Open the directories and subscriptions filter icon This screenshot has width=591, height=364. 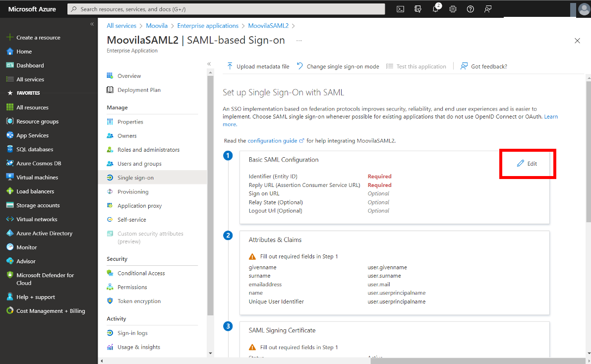pyautogui.click(x=418, y=9)
